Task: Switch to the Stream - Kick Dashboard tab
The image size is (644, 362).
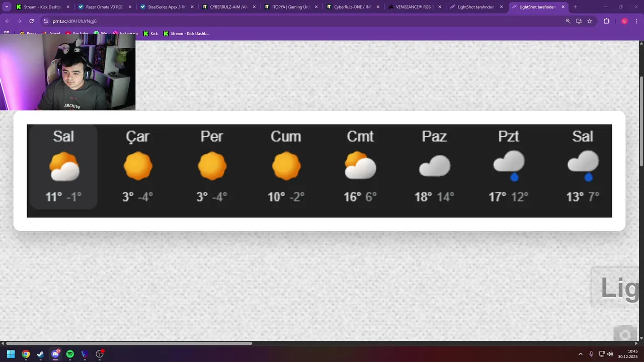Action: point(43,7)
